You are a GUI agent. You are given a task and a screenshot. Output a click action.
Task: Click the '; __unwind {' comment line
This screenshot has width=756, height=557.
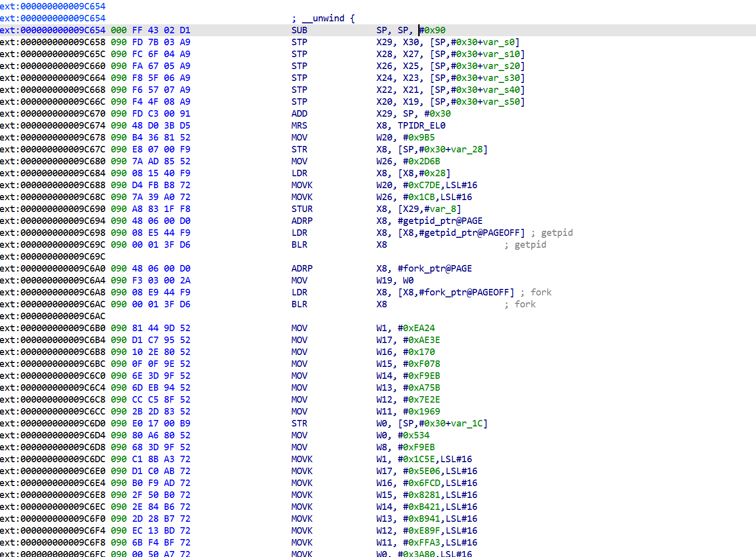(x=323, y=18)
